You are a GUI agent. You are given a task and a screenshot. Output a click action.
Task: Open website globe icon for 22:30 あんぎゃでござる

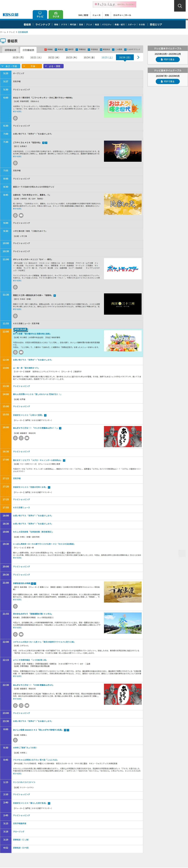pos(15,706)
